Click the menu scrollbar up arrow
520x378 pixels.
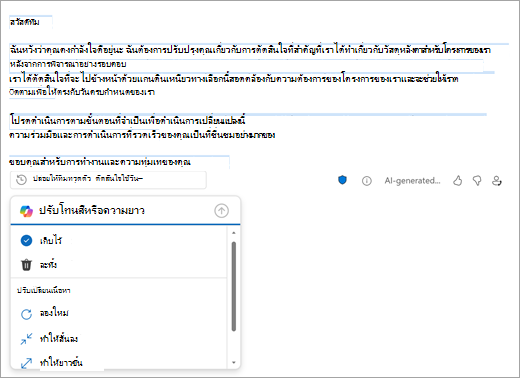pyautogui.click(x=234, y=233)
